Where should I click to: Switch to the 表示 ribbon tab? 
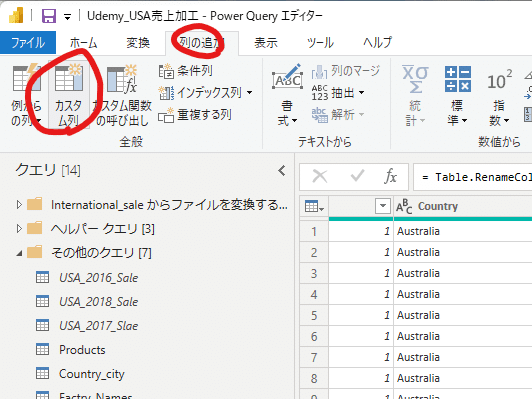tap(266, 43)
